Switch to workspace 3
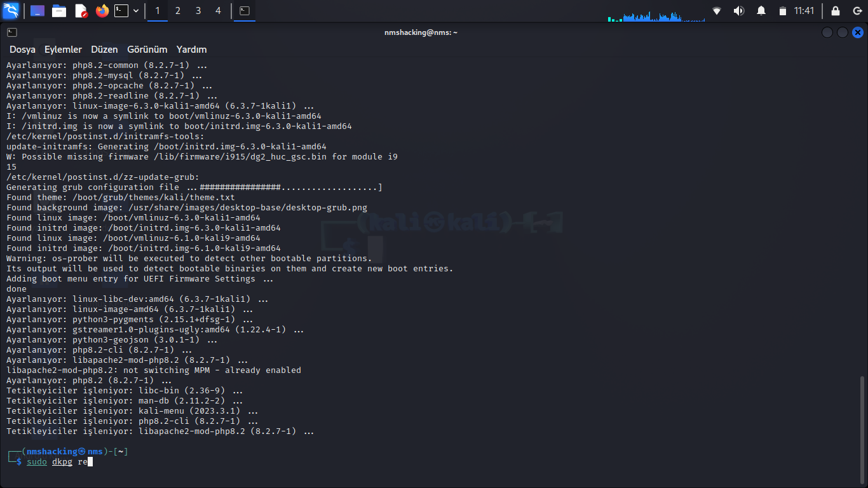This screenshot has width=868, height=488. click(198, 11)
